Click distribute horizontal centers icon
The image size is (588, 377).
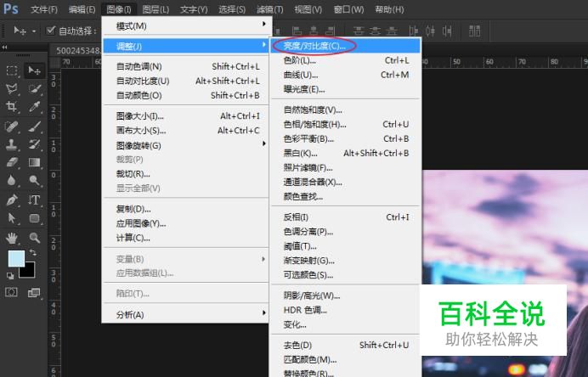pyautogui.click(x=430, y=31)
